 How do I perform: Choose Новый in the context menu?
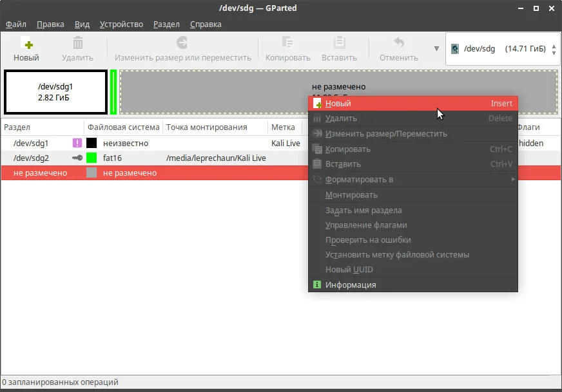[413, 104]
